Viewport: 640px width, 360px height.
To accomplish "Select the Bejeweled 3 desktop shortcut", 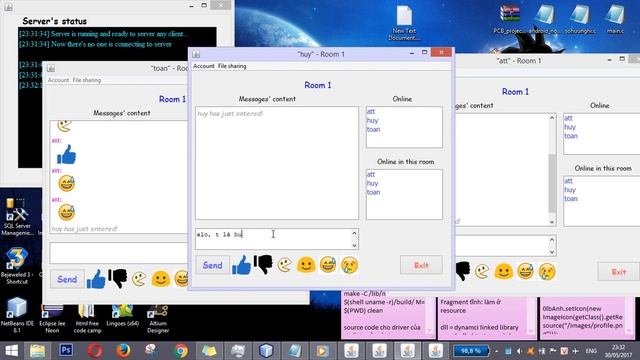I will [17, 265].
